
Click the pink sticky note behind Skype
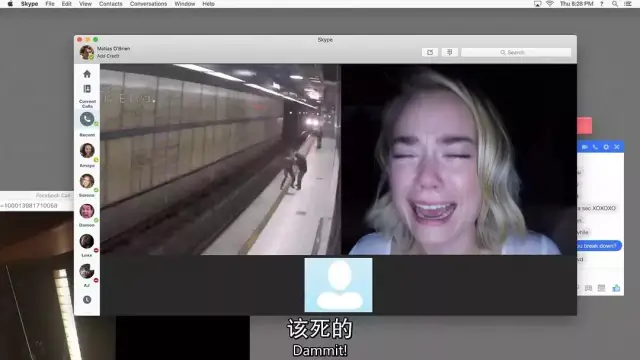[x=584, y=125]
